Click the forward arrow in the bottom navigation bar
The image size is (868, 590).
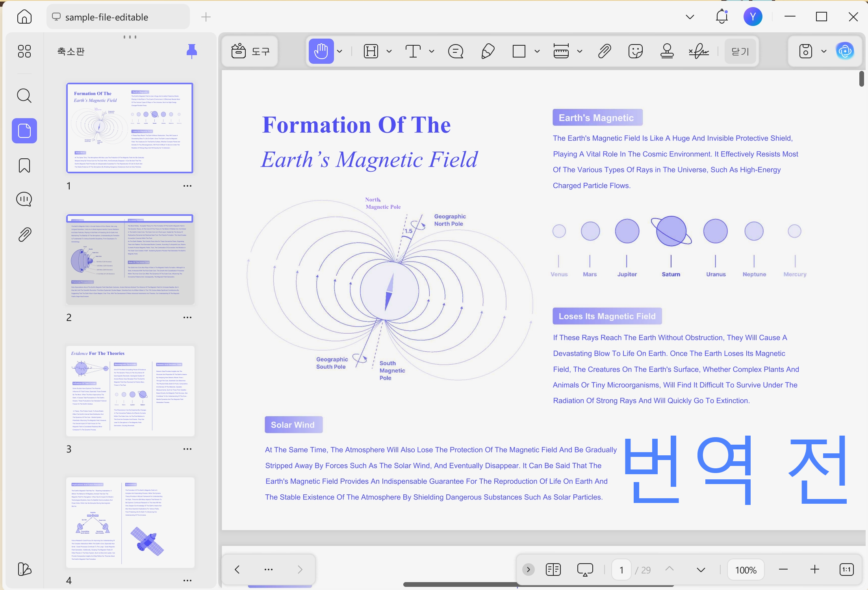pyautogui.click(x=300, y=570)
